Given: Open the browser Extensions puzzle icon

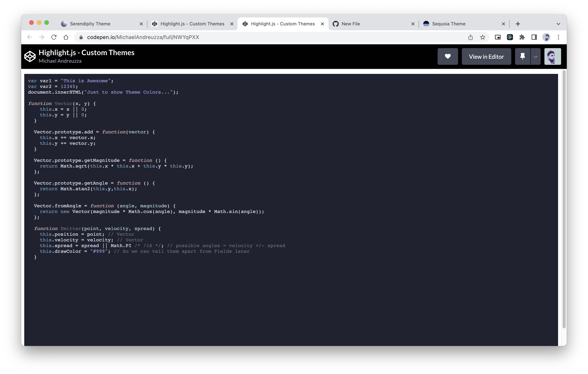Looking at the screenshot, I should [522, 37].
